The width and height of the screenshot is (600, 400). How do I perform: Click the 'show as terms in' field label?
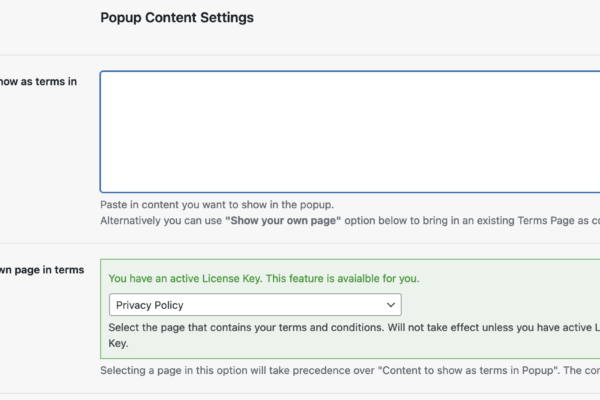click(38, 82)
